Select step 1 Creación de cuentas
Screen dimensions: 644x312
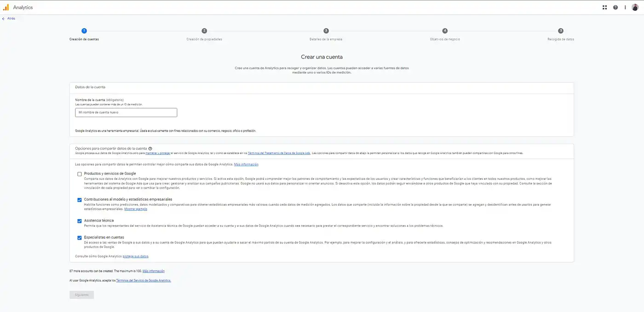84,31
